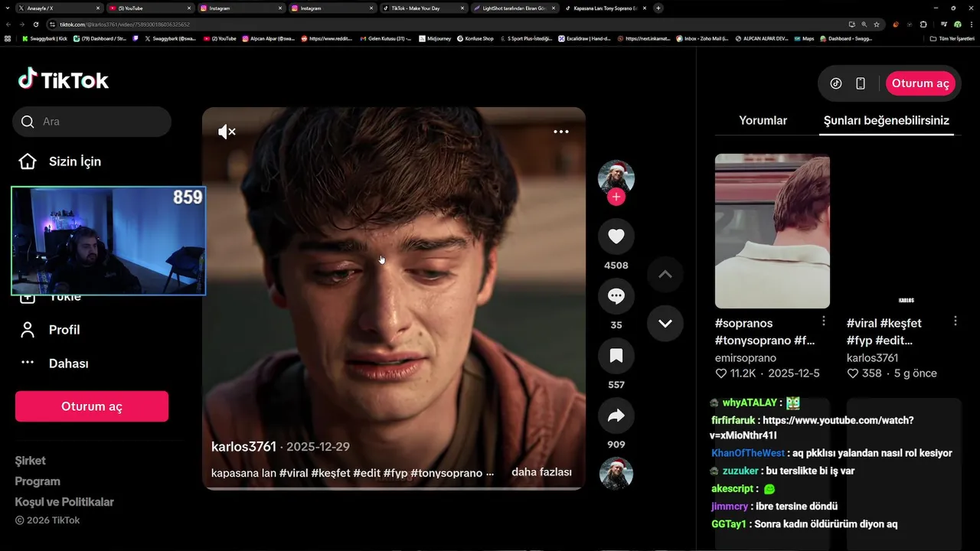Open the Swaggybark | Kick bookmark
The height and width of the screenshot is (551, 980).
click(x=44, y=38)
